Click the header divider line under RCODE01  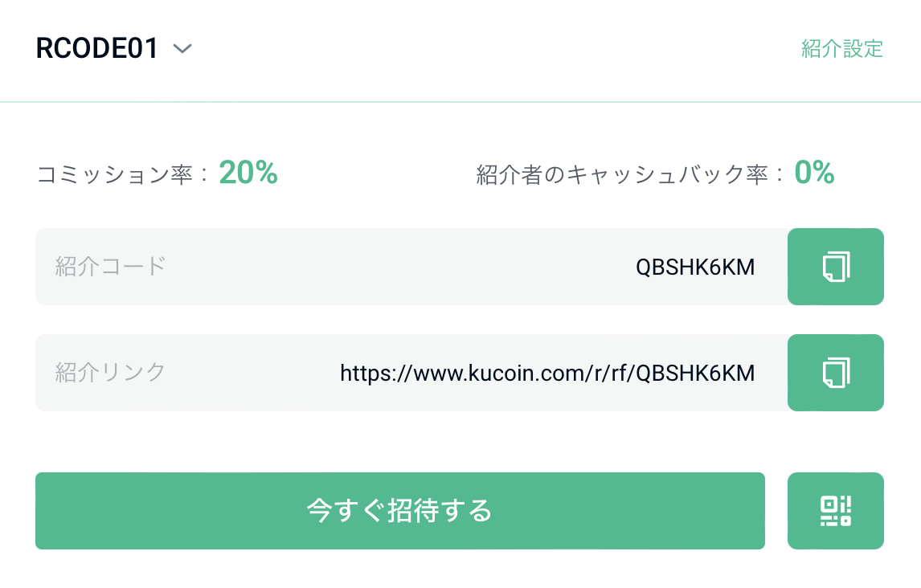pos(460,102)
